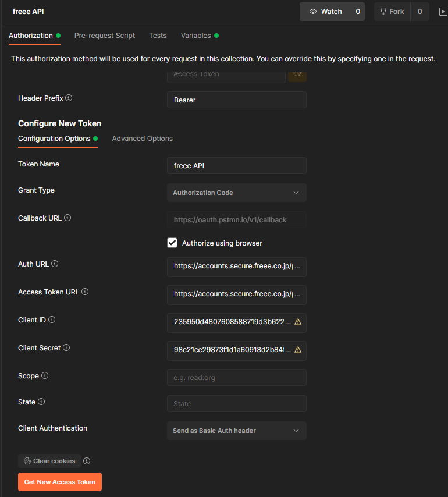Switch to the Pre-request Script tab
Viewport: 448px width, 497px height.
tap(105, 35)
